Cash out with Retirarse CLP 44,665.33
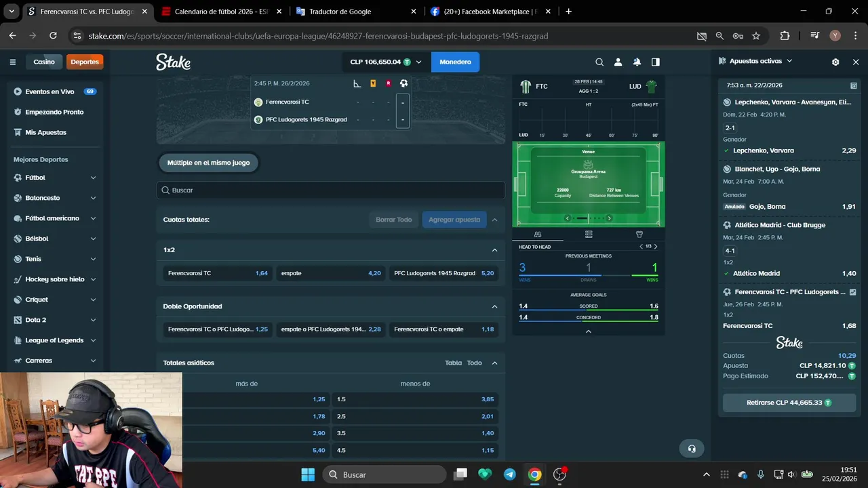868x488 pixels. (789, 403)
